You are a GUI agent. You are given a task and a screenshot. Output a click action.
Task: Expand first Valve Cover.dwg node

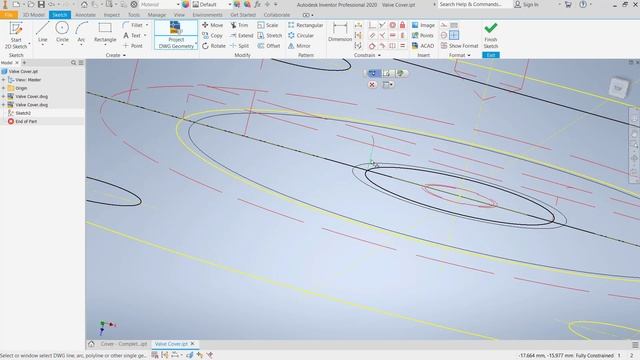4,96
